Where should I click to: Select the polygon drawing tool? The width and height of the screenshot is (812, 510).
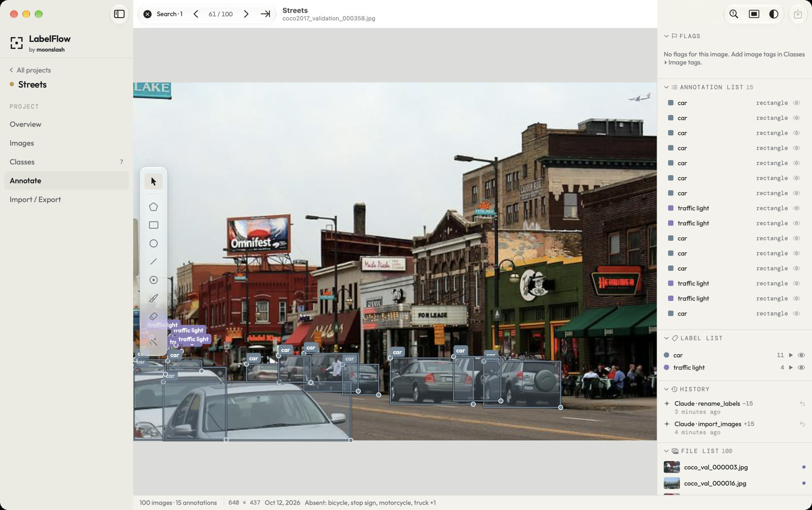click(x=154, y=207)
